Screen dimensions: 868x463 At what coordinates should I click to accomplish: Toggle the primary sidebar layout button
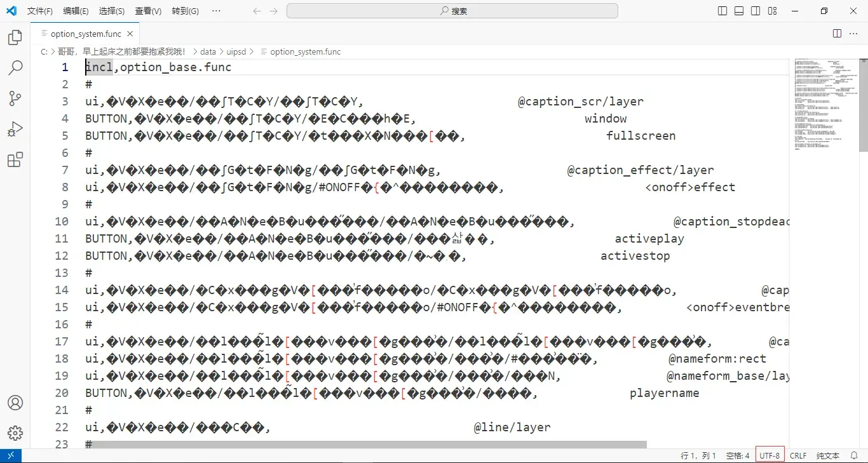point(722,11)
